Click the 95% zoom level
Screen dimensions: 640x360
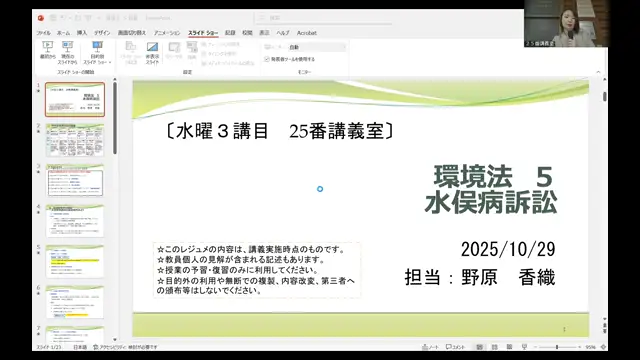tap(590, 347)
